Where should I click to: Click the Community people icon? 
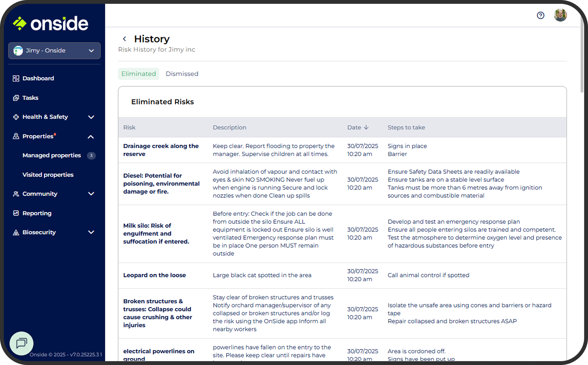click(x=16, y=194)
